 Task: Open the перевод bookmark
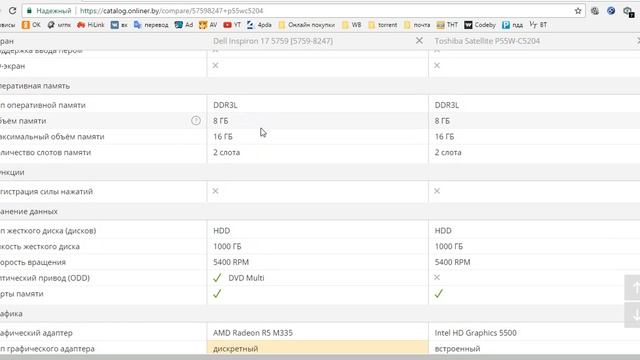coord(151,25)
